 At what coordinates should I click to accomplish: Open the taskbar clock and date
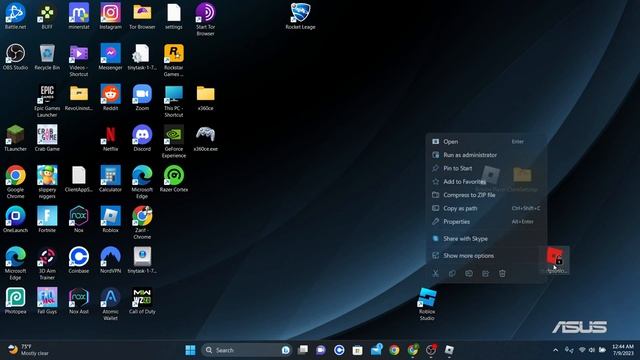click(623, 350)
